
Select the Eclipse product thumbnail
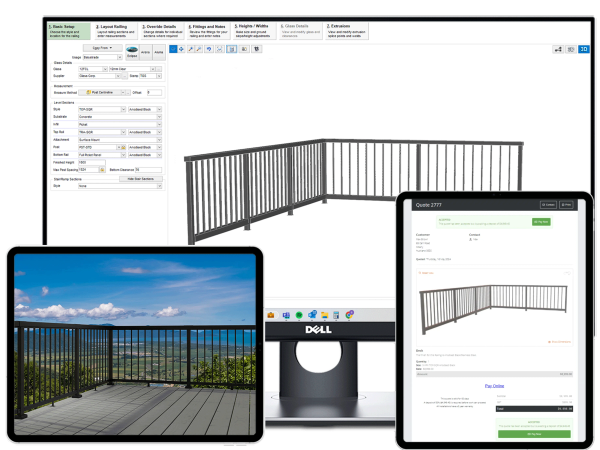click(132, 52)
